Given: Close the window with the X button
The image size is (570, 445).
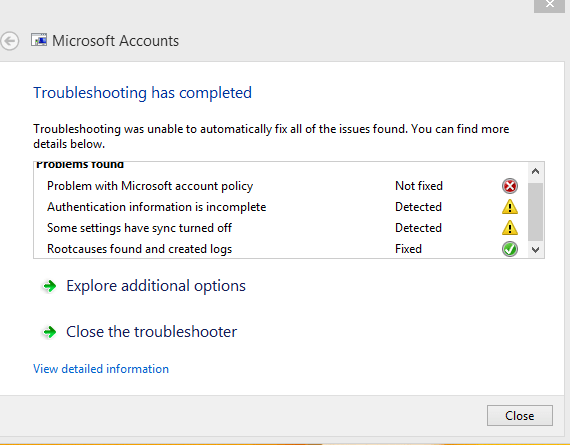Looking at the screenshot, I should [x=550, y=5].
